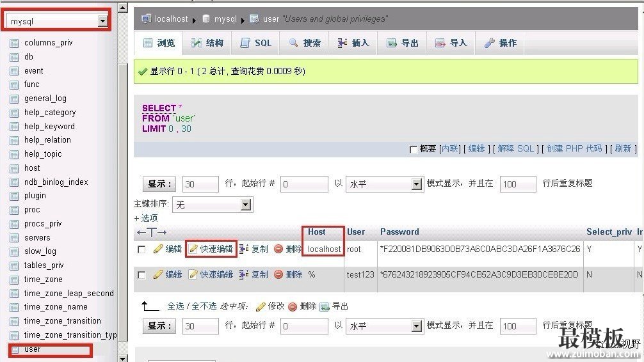The width and height of the screenshot is (644, 362).
Task: Switch to the 导入 tab
Action: coord(451,43)
